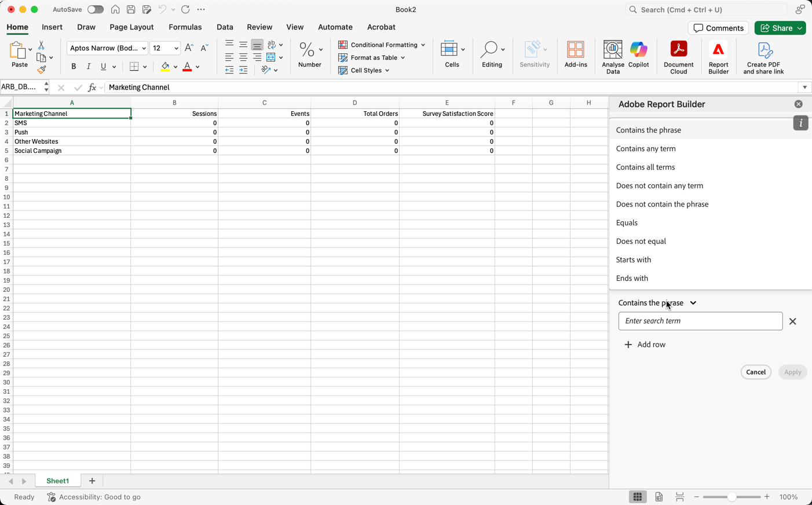The height and width of the screenshot is (505, 812).
Task: Click the Document Cloud icon
Action: coord(678,57)
